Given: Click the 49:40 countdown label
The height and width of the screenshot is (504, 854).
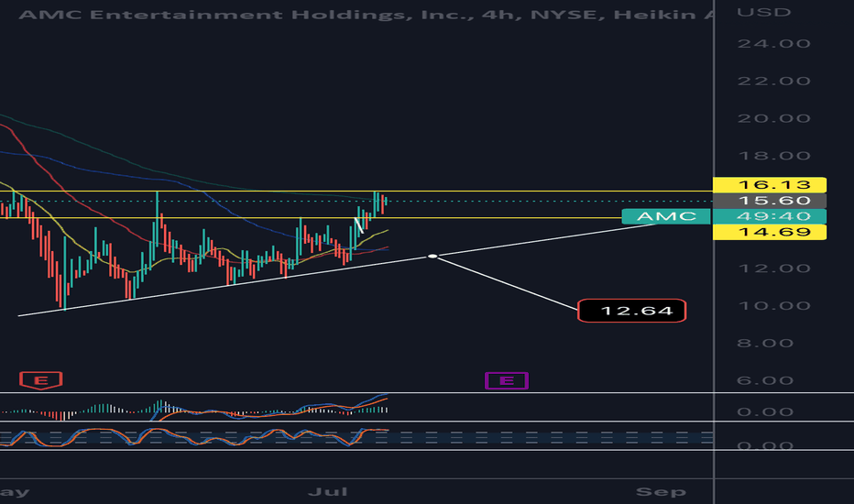Looking at the screenshot, I should [770, 216].
